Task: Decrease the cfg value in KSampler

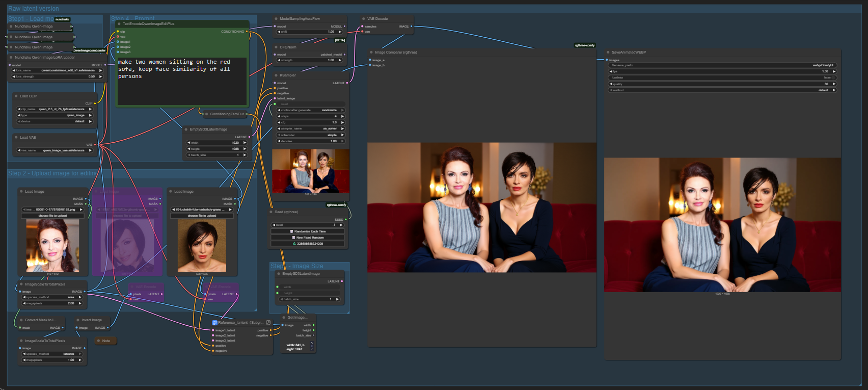Action: (280, 122)
